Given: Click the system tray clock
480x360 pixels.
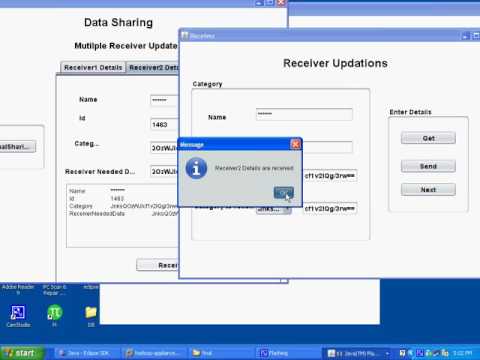Looking at the screenshot, I should click(x=463, y=353).
